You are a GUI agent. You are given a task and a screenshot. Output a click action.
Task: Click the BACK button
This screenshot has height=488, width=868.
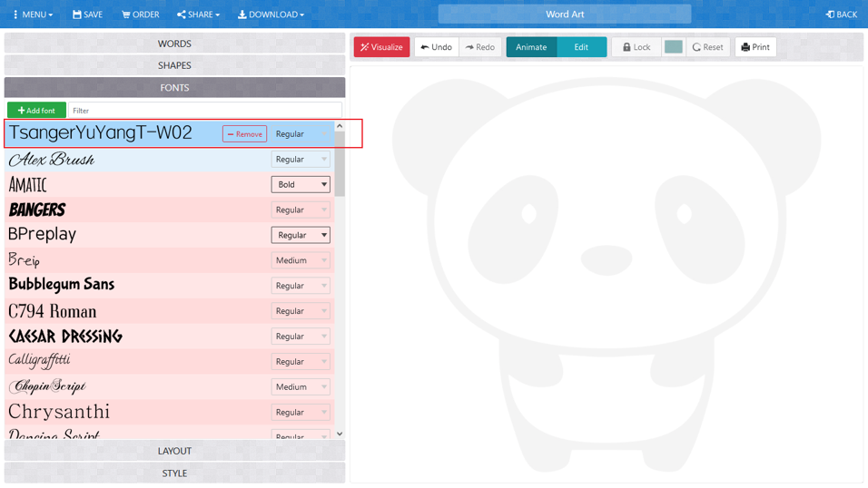click(842, 15)
